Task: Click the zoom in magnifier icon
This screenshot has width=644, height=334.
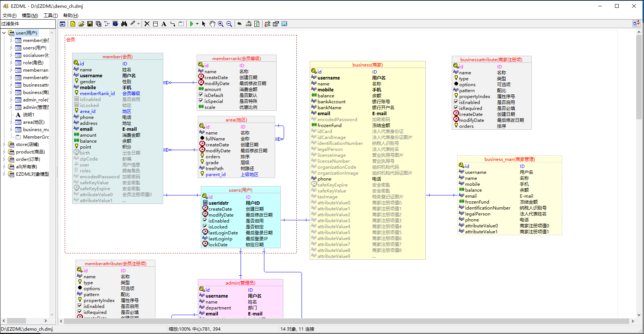Action: coord(220,24)
